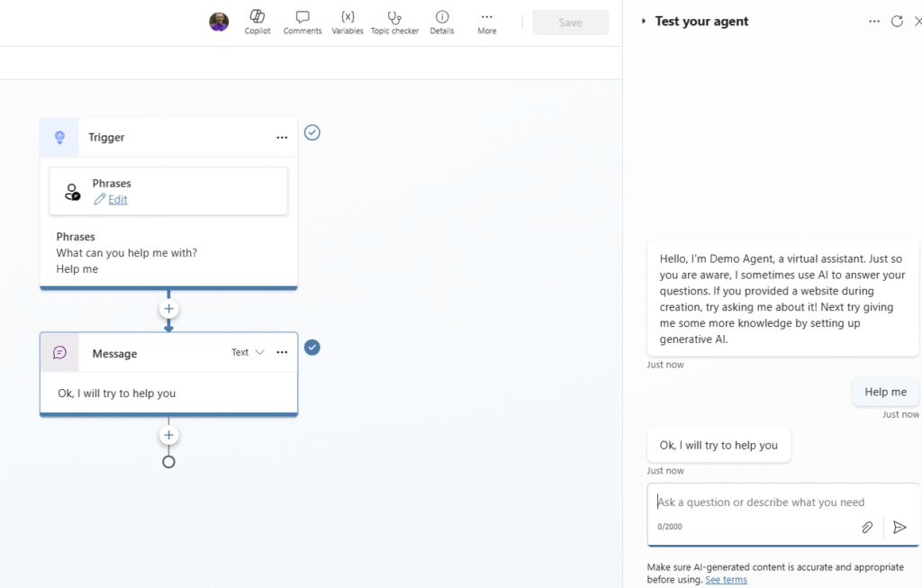Click the Trigger node lightbulb icon
Screen dimensions: 922x588
pyautogui.click(x=59, y=137)
